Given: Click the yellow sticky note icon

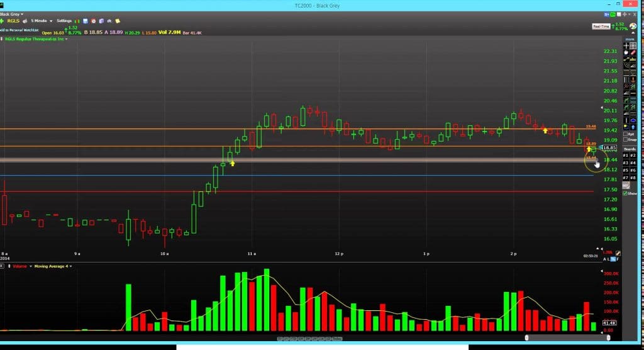Looking at the screenshot, I should (x=118, y=21).
